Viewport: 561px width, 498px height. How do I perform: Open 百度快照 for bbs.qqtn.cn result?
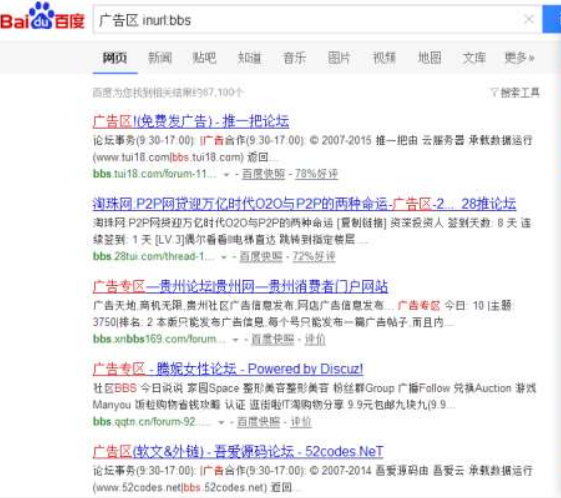259,422
